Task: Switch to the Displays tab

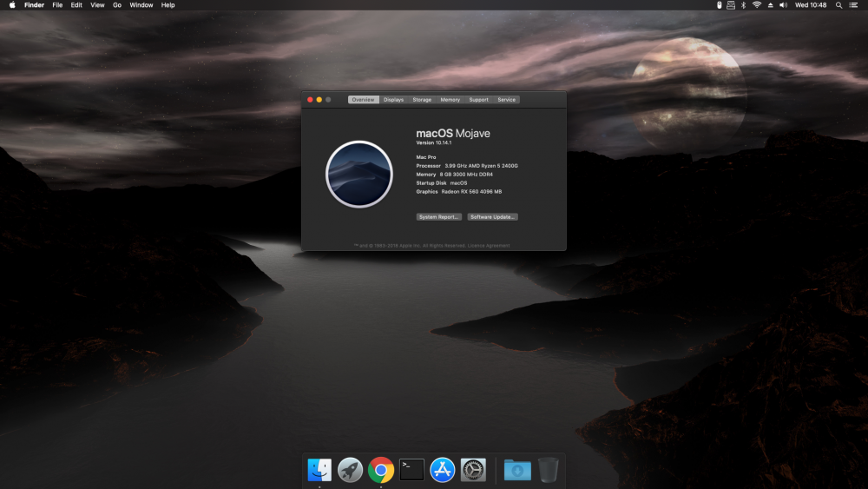Action: coord(393,100)
